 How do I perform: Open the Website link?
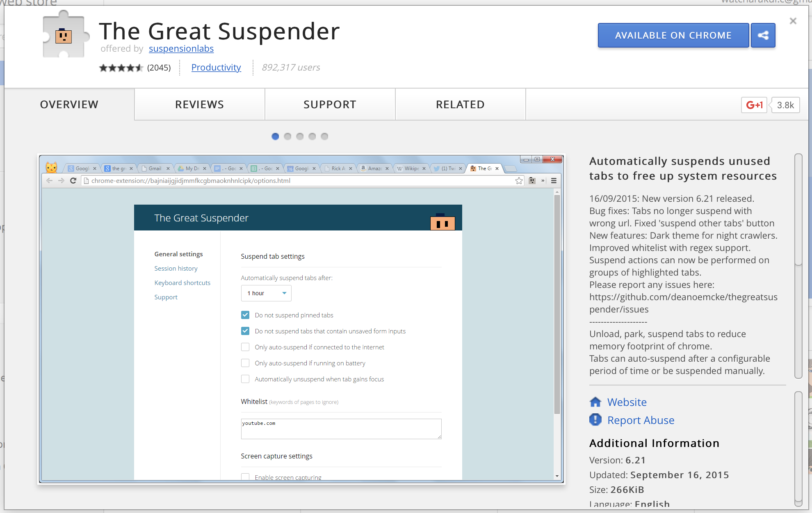tap(627, 402)
